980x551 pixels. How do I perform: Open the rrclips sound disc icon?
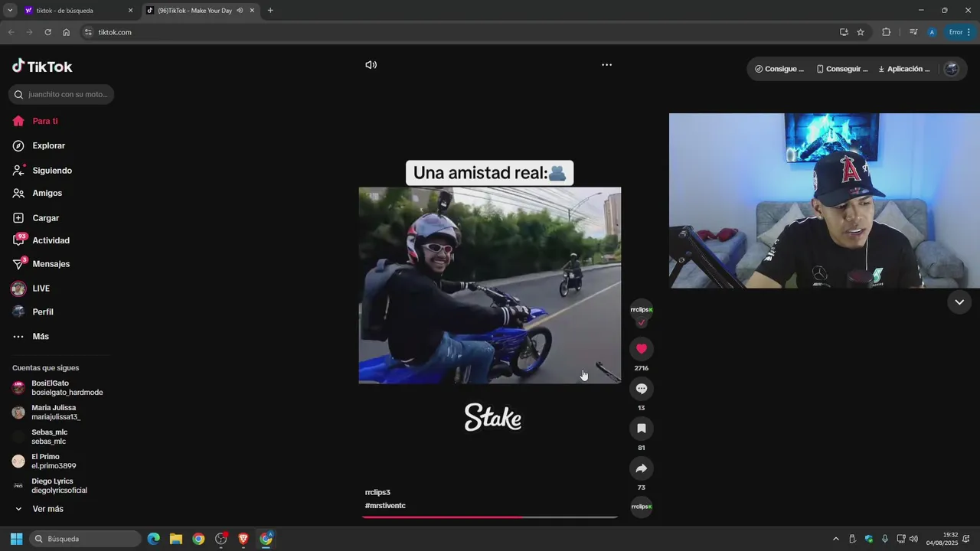(x=642, y=507)
